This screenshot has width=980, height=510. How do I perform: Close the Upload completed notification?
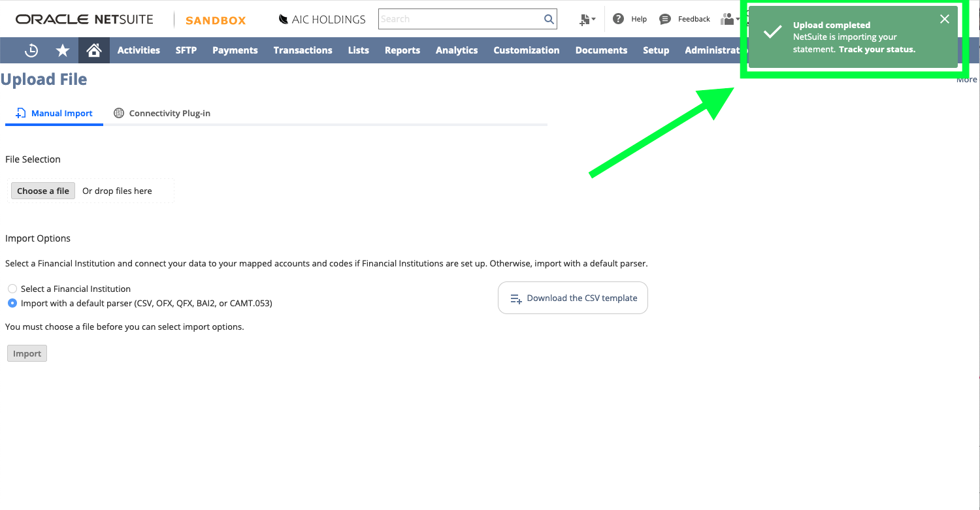coord(945,19)
